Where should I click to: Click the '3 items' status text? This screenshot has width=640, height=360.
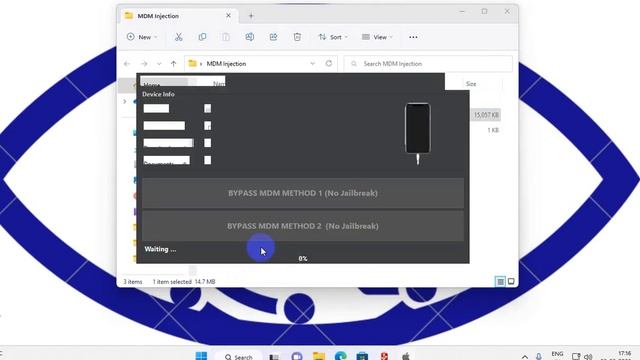[x=133, y=282]
